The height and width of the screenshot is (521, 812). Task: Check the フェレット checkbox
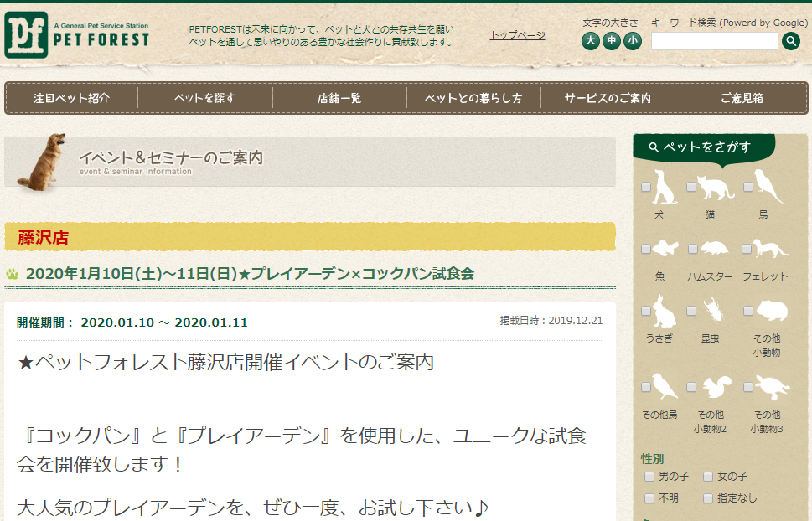pyautogui.click(x=747, y=249)
